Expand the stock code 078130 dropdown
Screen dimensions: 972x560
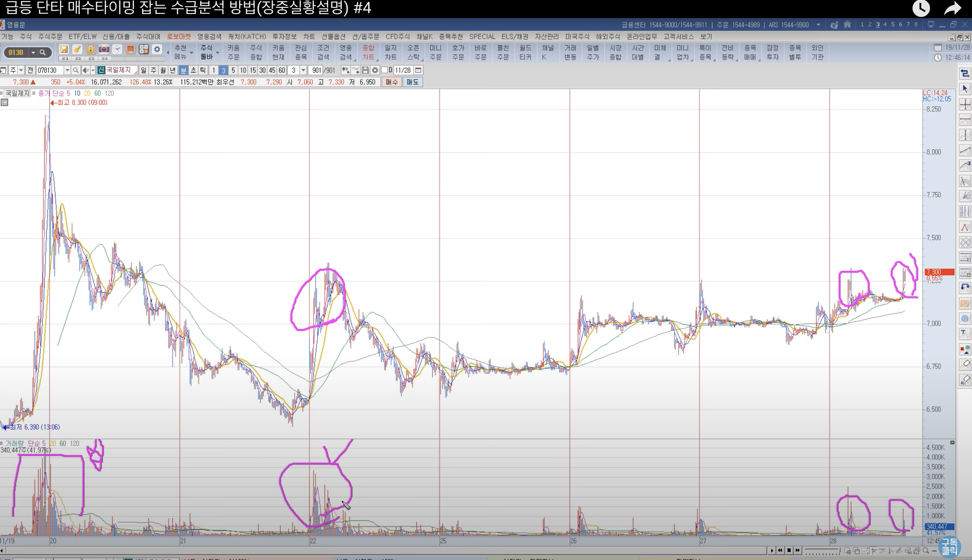pos(67,70)
